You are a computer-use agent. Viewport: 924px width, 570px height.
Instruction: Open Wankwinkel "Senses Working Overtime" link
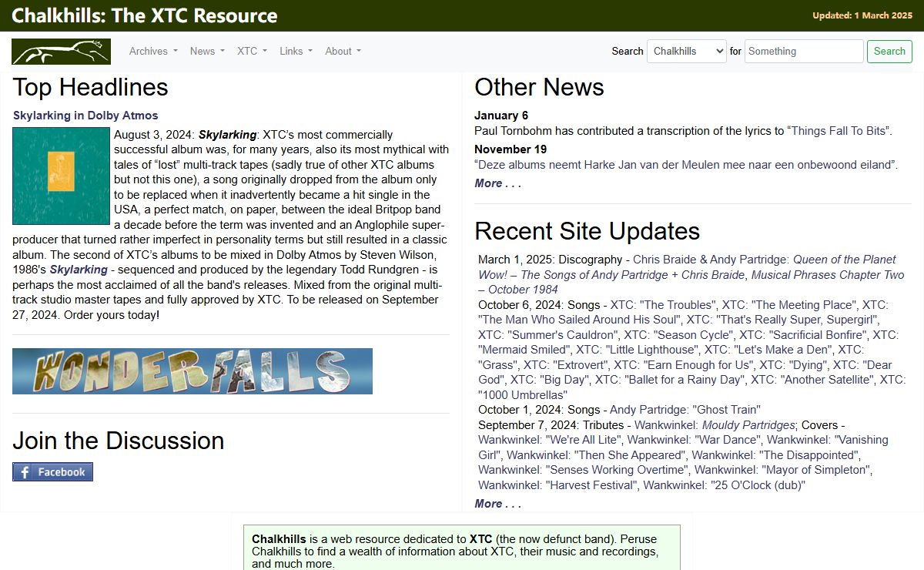tap(584, 470)
